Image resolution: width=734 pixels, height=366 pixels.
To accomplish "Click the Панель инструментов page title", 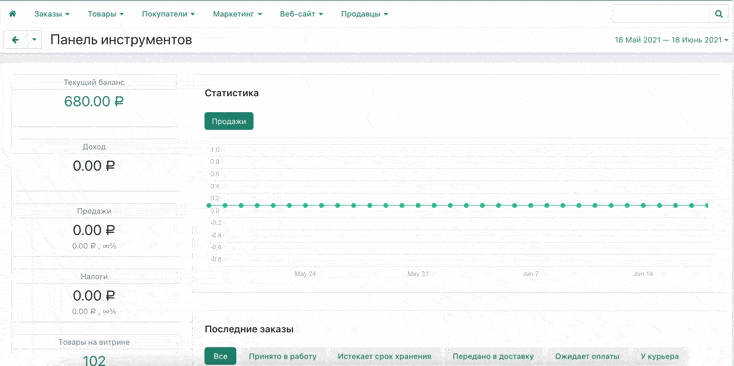I will click(121, 40).
